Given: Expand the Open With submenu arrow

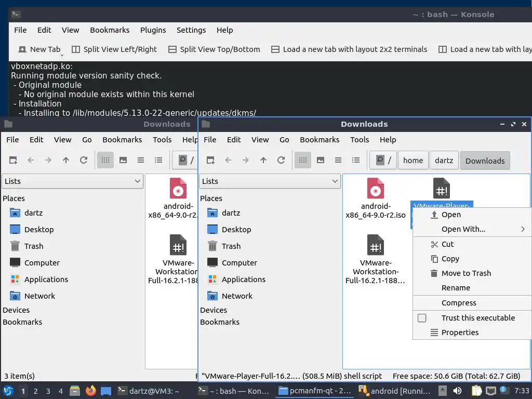Looking at the screenshot, I should click(x=523, y=229).
